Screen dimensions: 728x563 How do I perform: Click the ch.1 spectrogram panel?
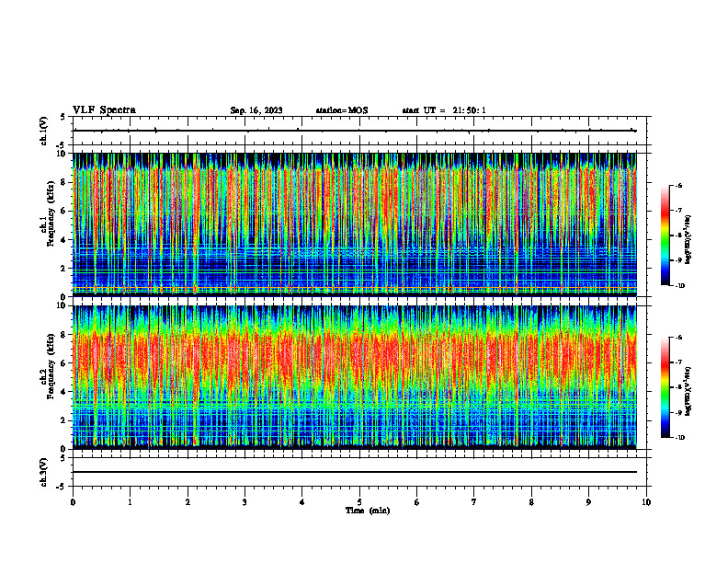(355, 224)
